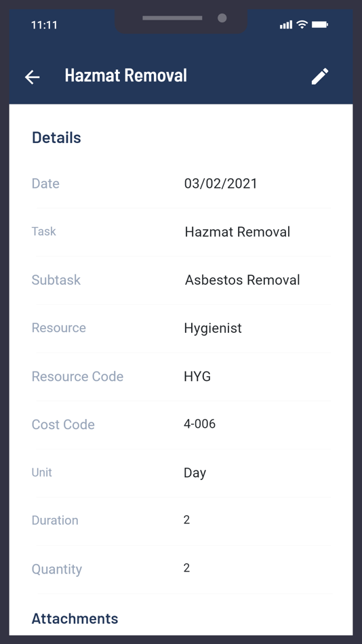Tap the Task value Hazmat Removal
This screenshot has width=362, height=644.
tap(237, 232)
